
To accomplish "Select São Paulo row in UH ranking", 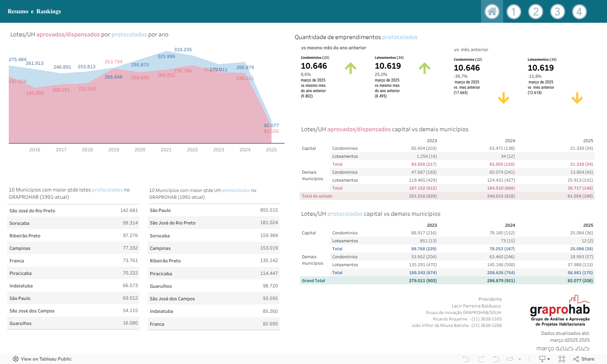I will tap(160, 210).
